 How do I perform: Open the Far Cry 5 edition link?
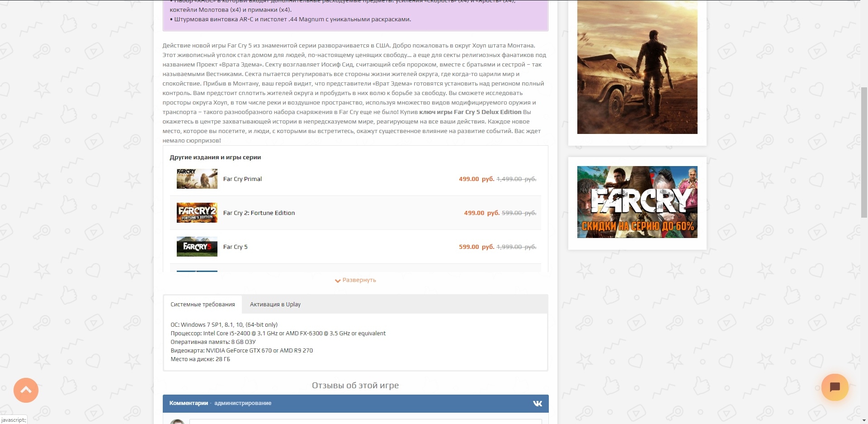coord(235,247)
